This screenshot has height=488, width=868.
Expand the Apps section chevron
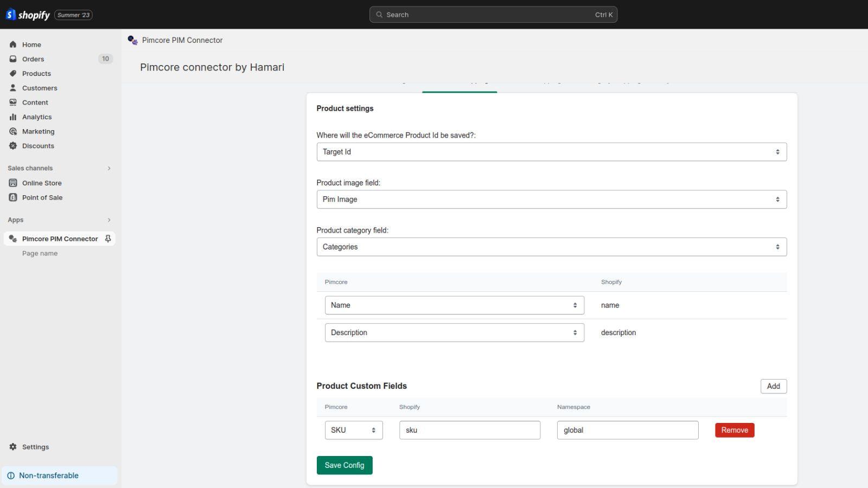(109, 220)
